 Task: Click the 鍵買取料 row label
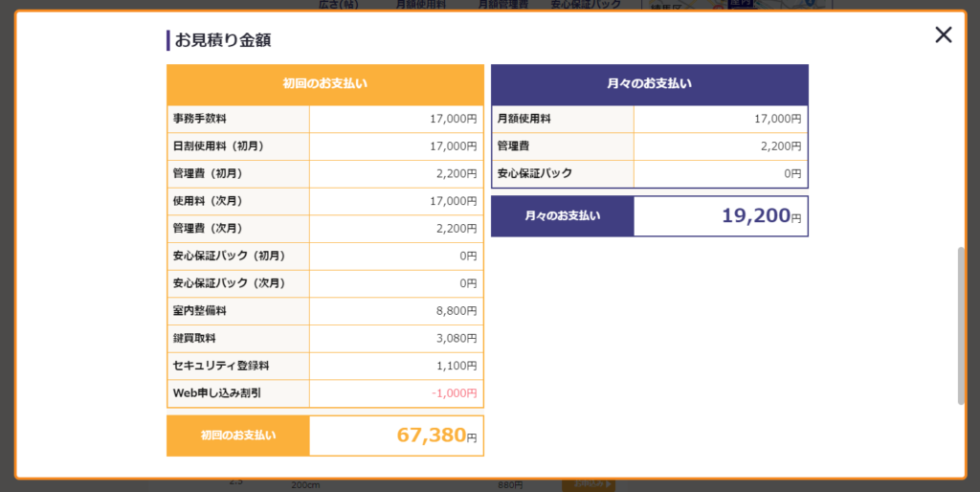point(193,339)
